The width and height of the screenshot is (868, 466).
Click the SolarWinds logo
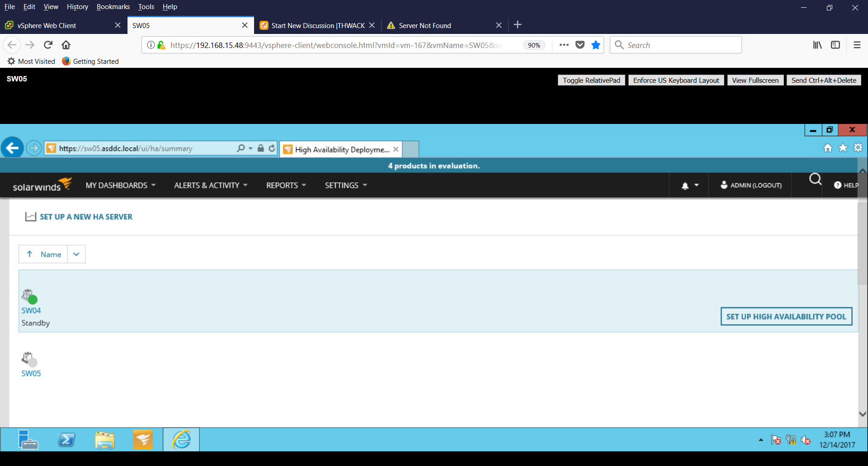42,185
